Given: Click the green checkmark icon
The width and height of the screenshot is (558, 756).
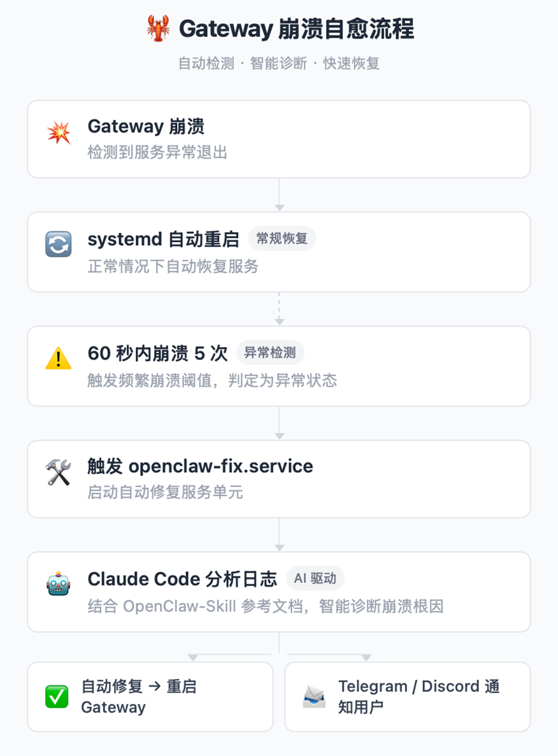Looking at the screenshot, I should coord(57,697).
